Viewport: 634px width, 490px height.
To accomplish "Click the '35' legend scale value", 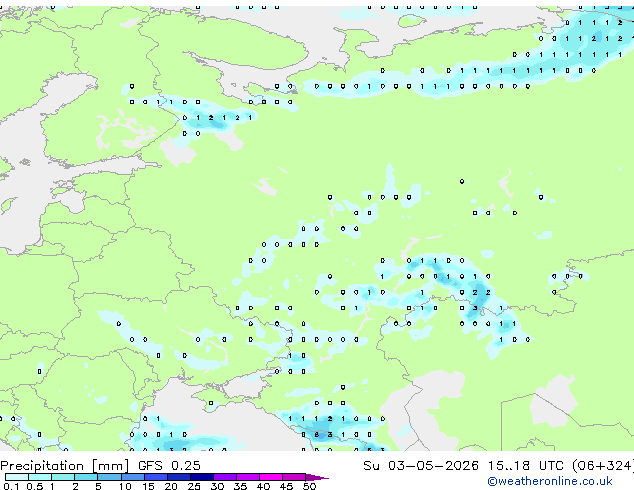I will click(240, 486).
